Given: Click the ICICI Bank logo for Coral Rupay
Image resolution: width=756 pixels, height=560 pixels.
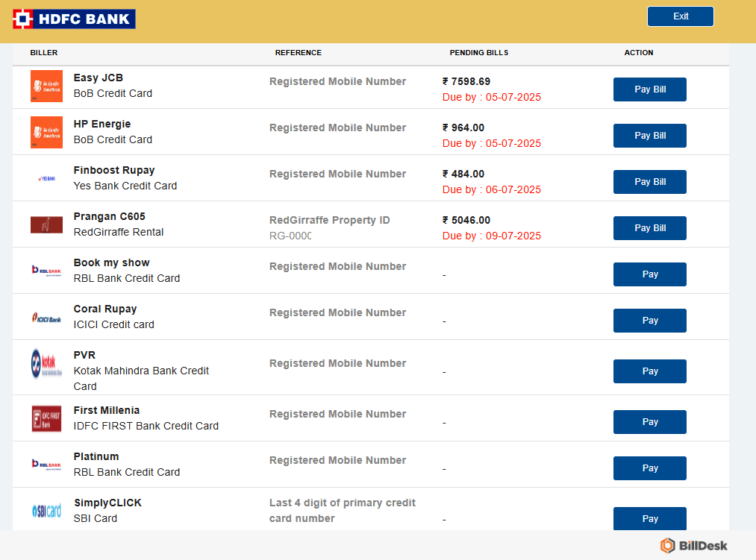Looking at the screenshot, I should click(46, 318).
